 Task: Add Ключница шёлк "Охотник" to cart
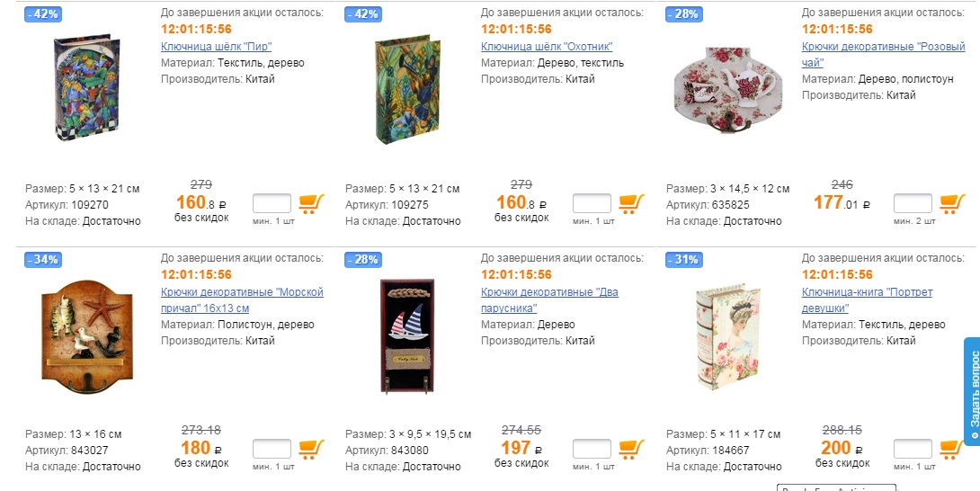(631, 204)
